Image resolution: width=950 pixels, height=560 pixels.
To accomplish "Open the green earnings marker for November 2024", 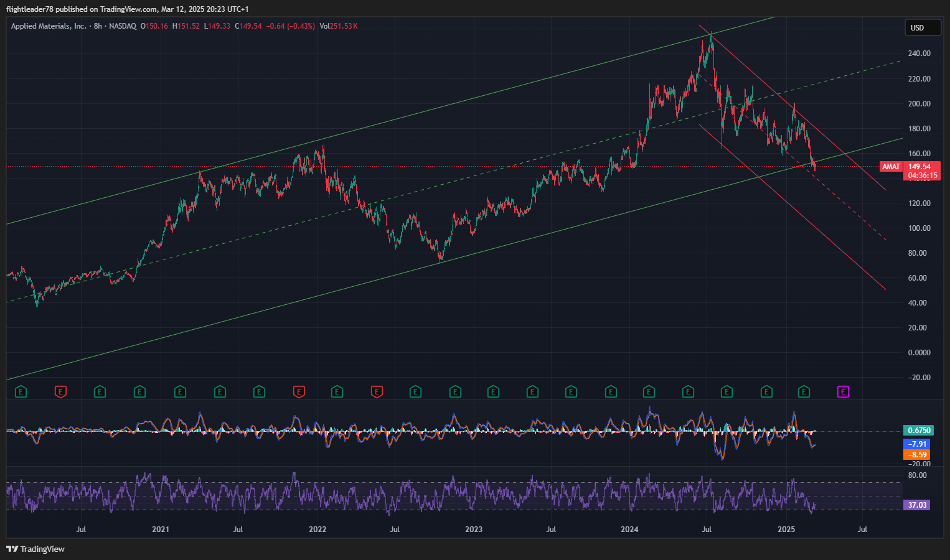I will click(x=766, y=391).
